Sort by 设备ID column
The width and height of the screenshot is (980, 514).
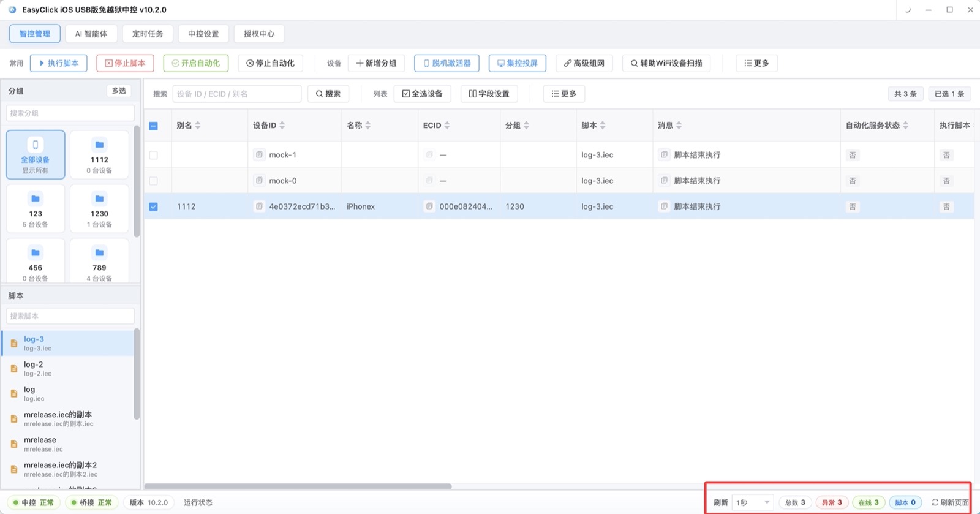282,126
